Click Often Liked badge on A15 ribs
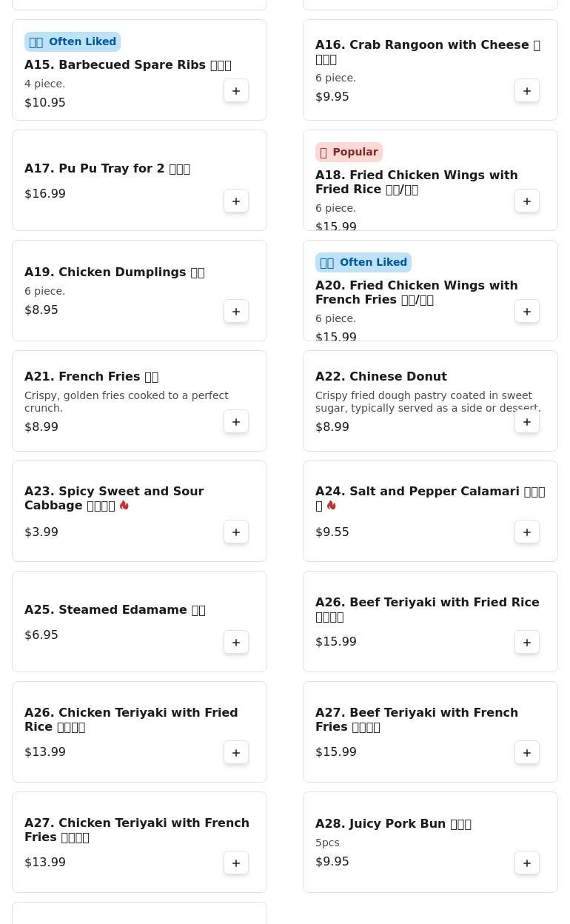570x924 pixels. coord(73,41)
